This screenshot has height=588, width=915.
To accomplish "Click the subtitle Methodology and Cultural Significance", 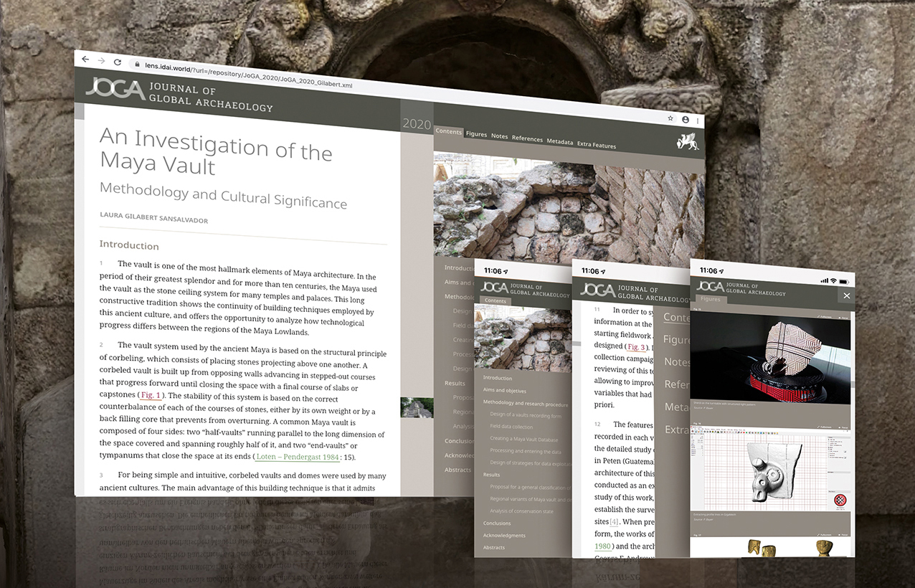I will pos(223,194).
